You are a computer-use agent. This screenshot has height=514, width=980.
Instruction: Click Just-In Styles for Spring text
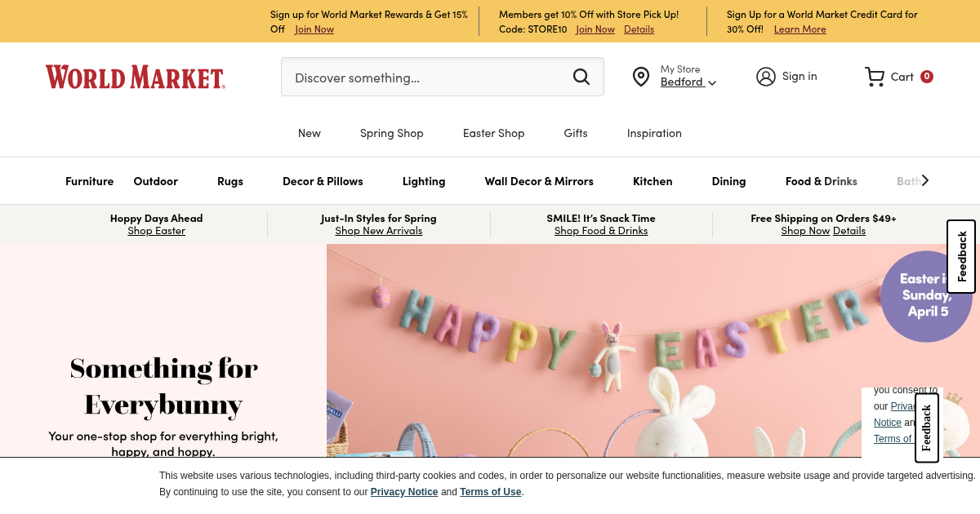coord(379,218)
